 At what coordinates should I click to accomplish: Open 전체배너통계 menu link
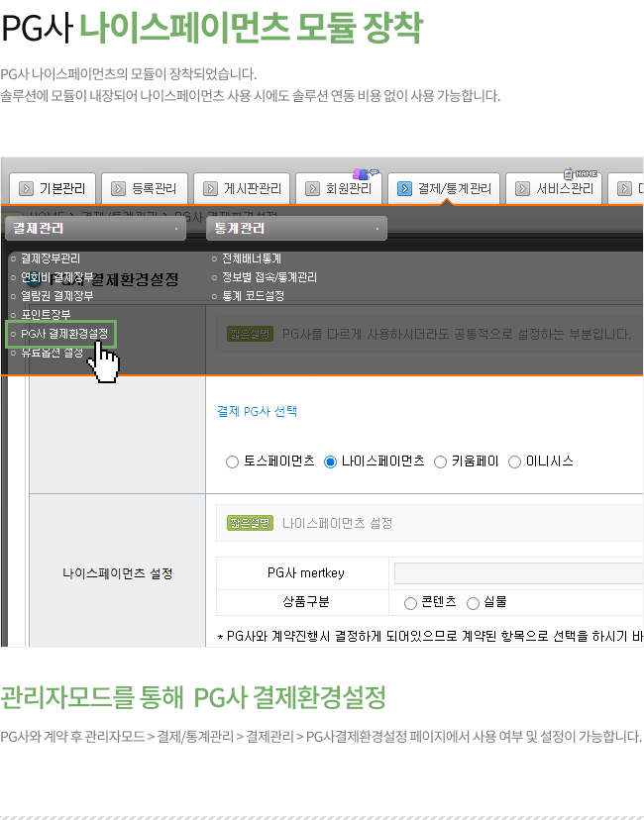pos(252,258)
